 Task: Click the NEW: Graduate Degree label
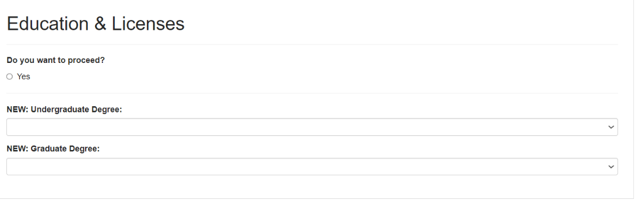(53, 149)
